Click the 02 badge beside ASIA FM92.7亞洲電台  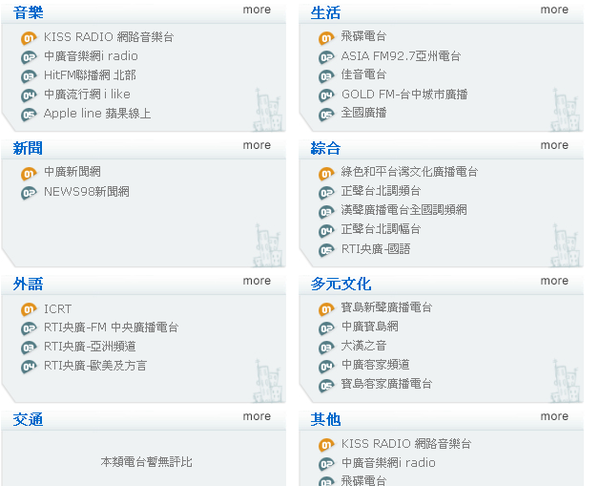(326, 57)
